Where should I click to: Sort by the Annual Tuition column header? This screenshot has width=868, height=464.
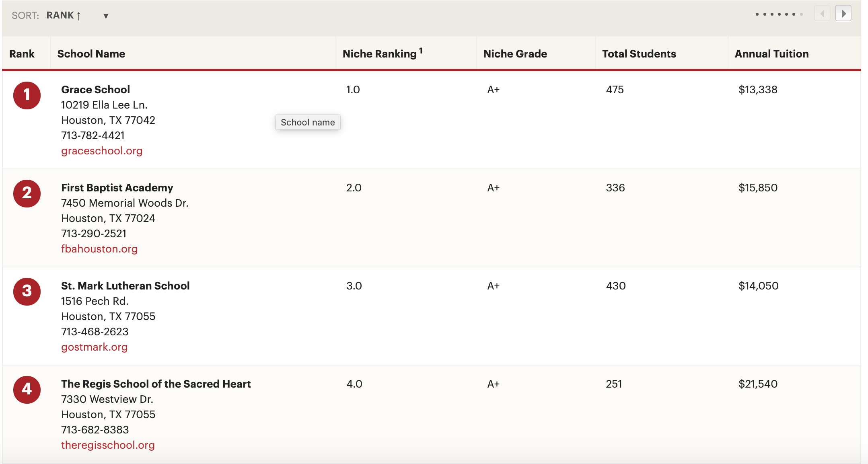coord(771,54)
